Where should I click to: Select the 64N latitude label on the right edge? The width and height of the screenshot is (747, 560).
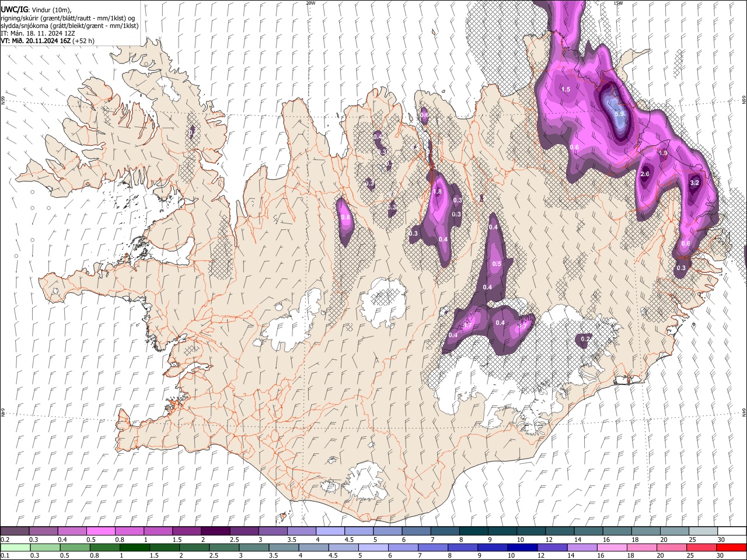[x=744, y=411]
